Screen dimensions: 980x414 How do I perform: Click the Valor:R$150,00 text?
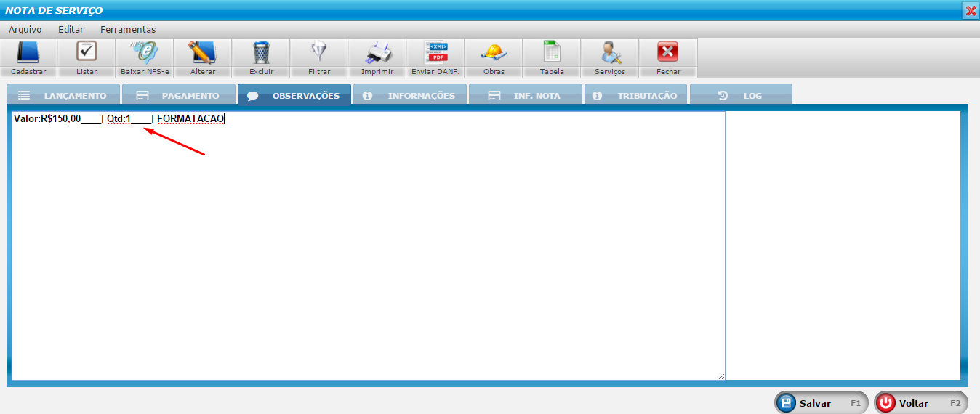pyautogui.click(x=47, y=118)
